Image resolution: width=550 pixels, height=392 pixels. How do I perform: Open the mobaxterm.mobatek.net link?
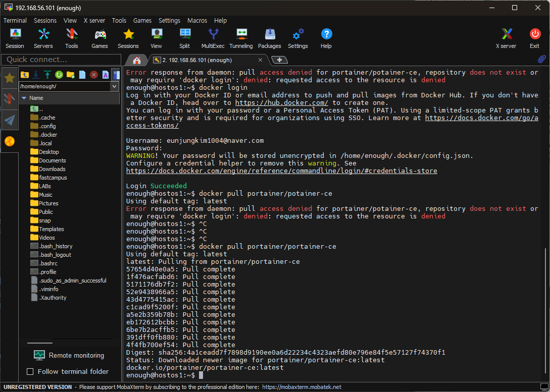tap(302, 387)
